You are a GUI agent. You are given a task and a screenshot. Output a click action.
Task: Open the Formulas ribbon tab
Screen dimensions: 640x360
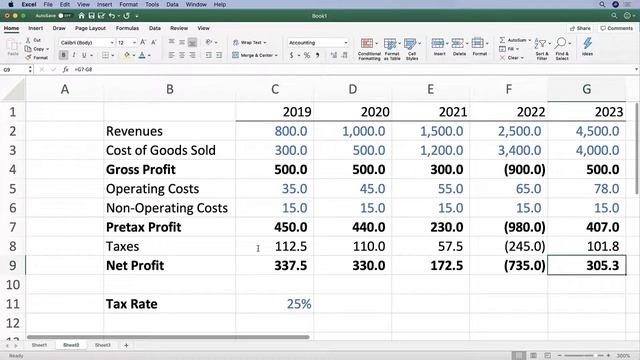(127, 28)
